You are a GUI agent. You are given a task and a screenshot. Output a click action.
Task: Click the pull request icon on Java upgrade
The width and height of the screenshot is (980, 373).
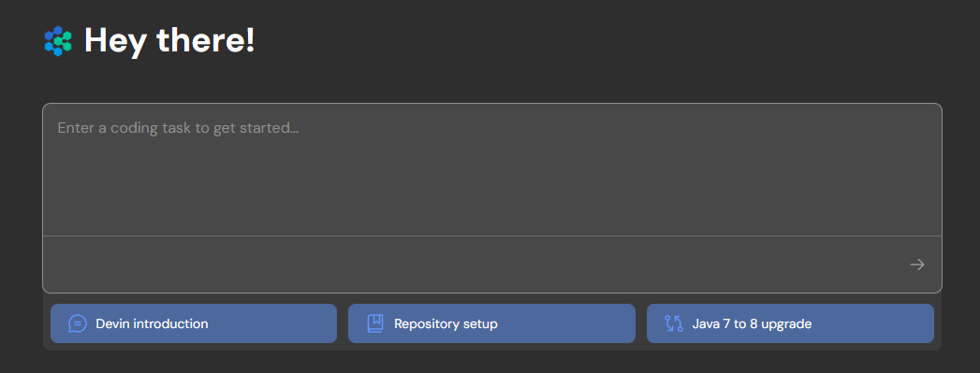click(x=674, y=323)
